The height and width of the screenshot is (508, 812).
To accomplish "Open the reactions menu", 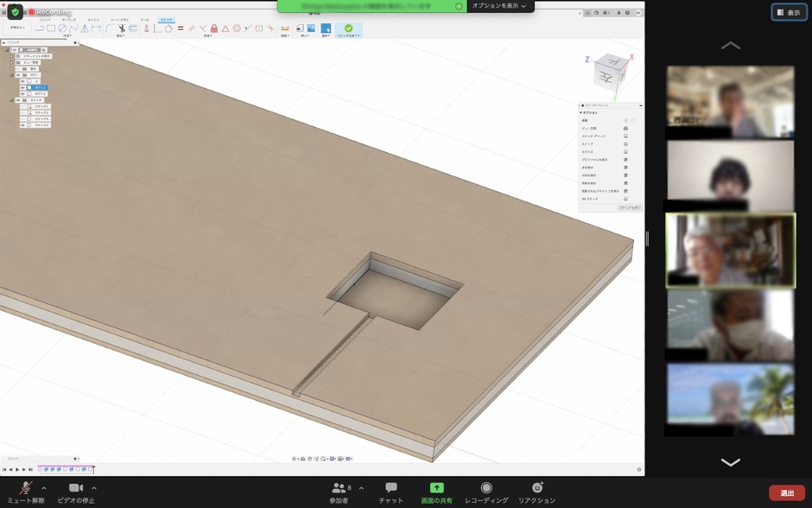I will tap(536, 489).
